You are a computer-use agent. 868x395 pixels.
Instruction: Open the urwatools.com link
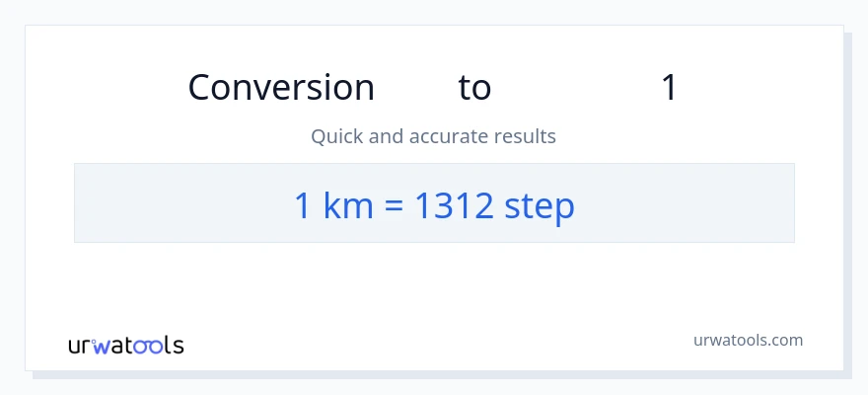tap(748, 341)
